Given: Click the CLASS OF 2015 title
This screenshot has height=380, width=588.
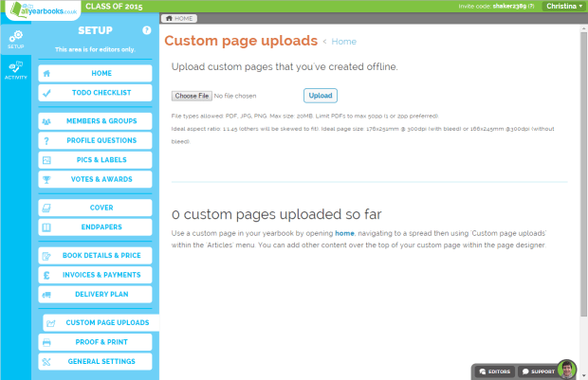Looking at the screenshot, I should (x=114, y=7).
